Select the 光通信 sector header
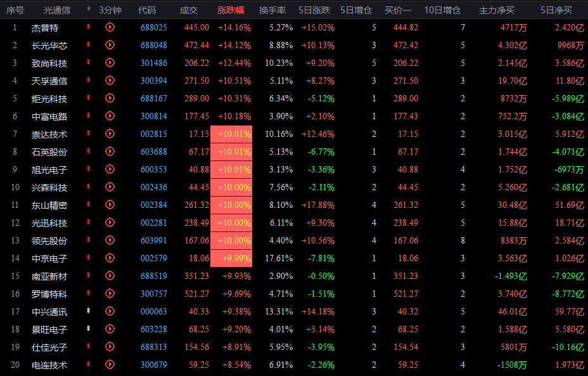Screen dimensions: 588x376 [x=56, y=10]
